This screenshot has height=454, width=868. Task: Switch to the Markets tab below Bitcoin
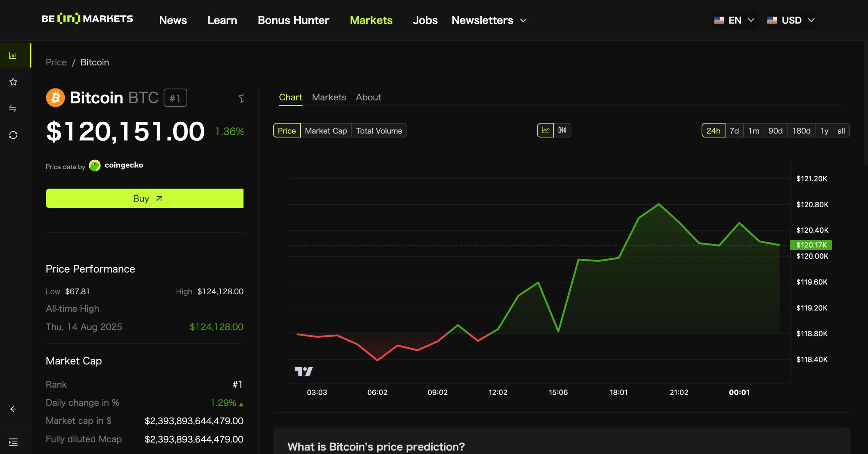point(329,97)
